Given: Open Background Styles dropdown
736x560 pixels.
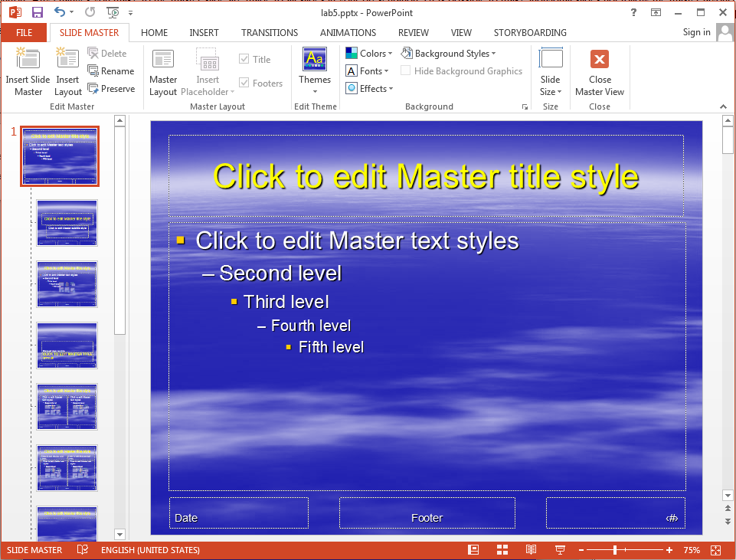Looking at the screenshot, I should pos(448,54).
